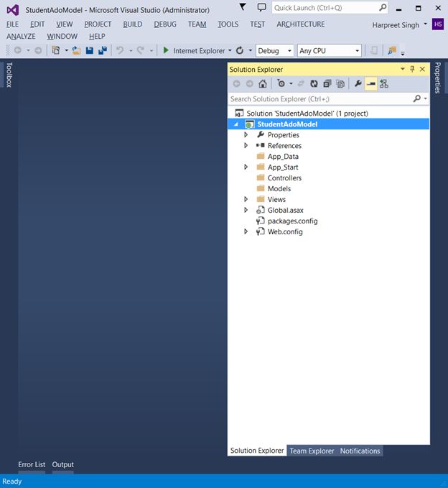Viewport: 448px width, 488px height.
Task: Expand the Web.config node
Action: click(246, 231)
